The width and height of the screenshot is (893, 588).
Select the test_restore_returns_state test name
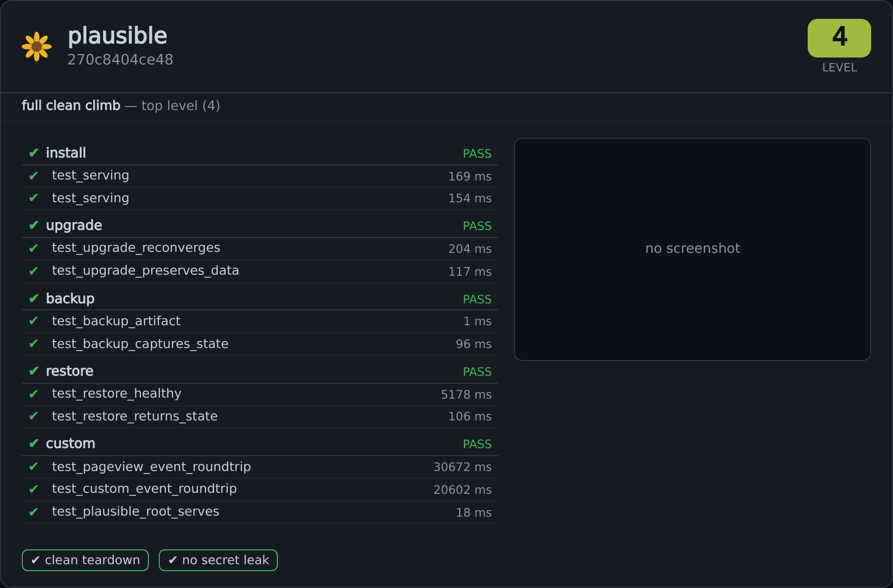135,416
